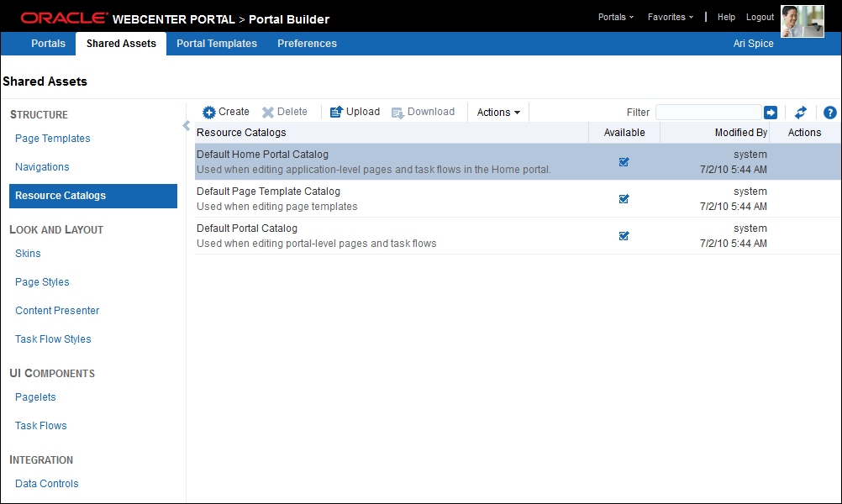The width and height of the screenshot is (842, 504).
Task: Open Page Templates in sidebar
Action: click(x=53, y=139)
